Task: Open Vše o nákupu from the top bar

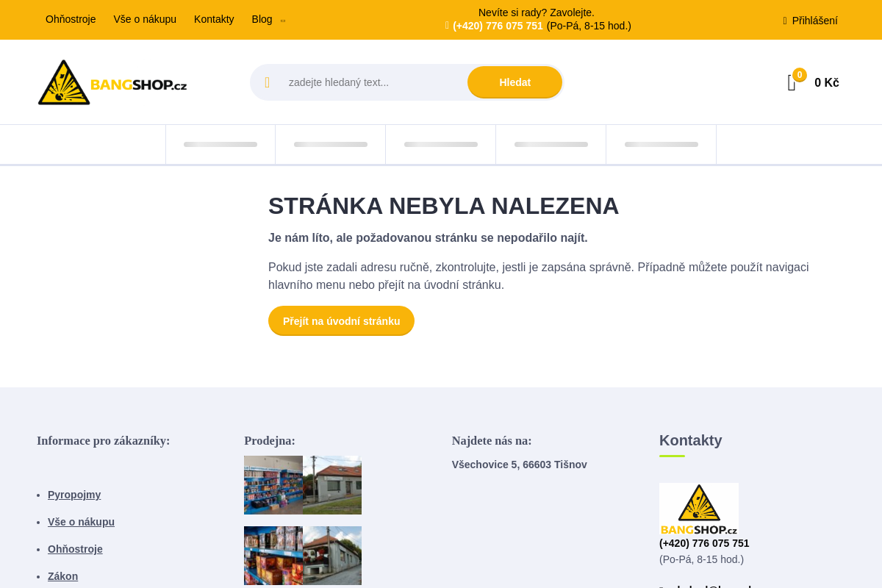Action: pyautogui.click(x=145, y=19)
